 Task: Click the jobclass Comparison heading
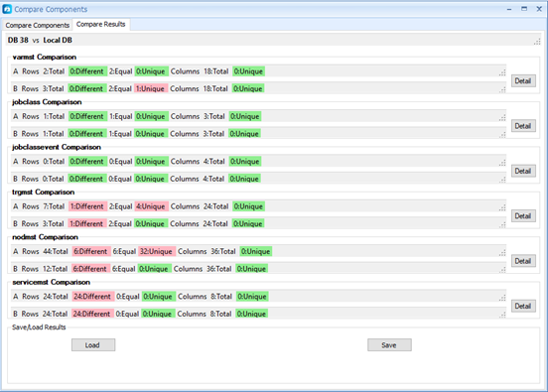point(47,102)
